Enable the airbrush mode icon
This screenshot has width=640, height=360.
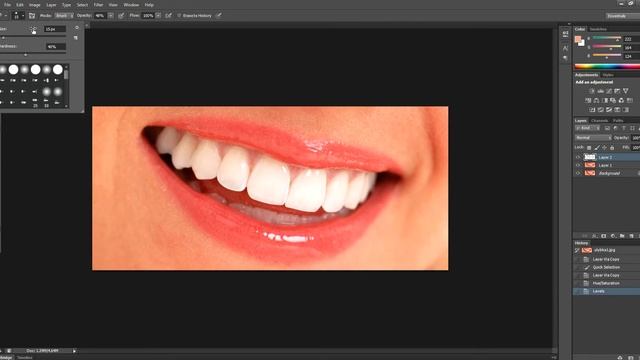pyautogui.click(x=169, y=16)
